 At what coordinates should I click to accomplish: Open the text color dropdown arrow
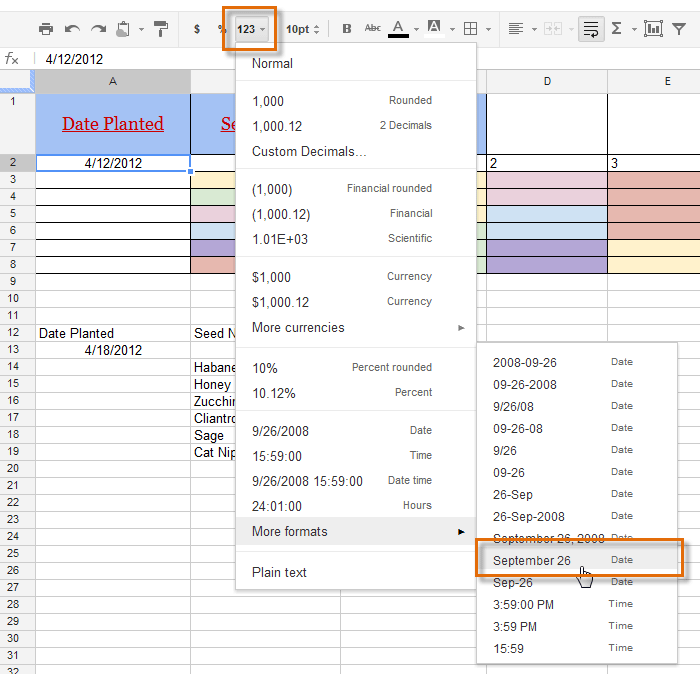[417, 29]
